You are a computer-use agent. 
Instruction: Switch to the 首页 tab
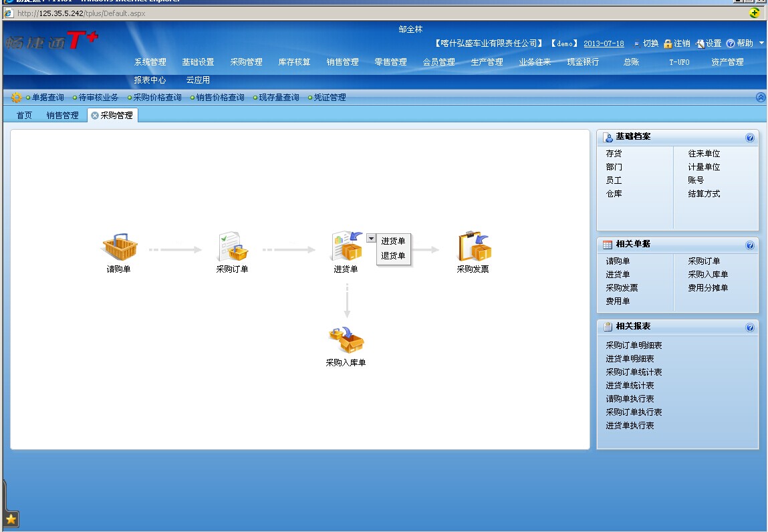[24, 116]
